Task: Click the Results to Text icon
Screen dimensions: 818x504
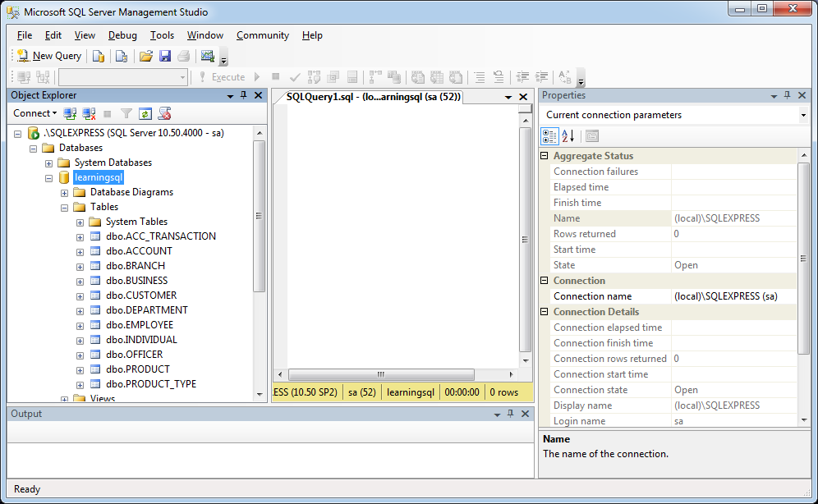Action: click(x=418, y=77)
